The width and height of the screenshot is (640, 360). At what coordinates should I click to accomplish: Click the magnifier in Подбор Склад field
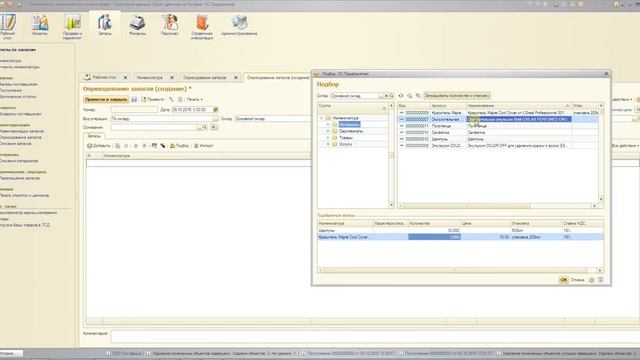coord(391,96)
